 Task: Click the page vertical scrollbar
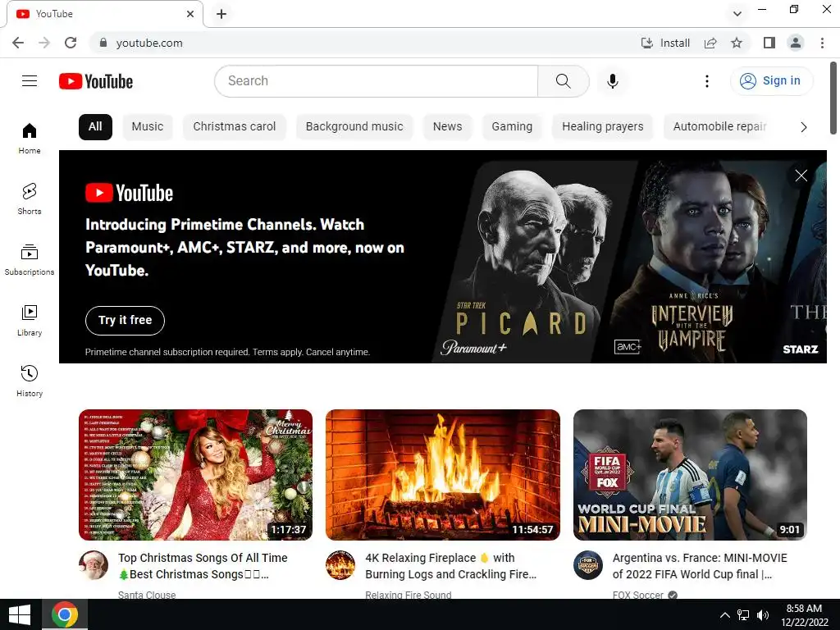(833, 98)
